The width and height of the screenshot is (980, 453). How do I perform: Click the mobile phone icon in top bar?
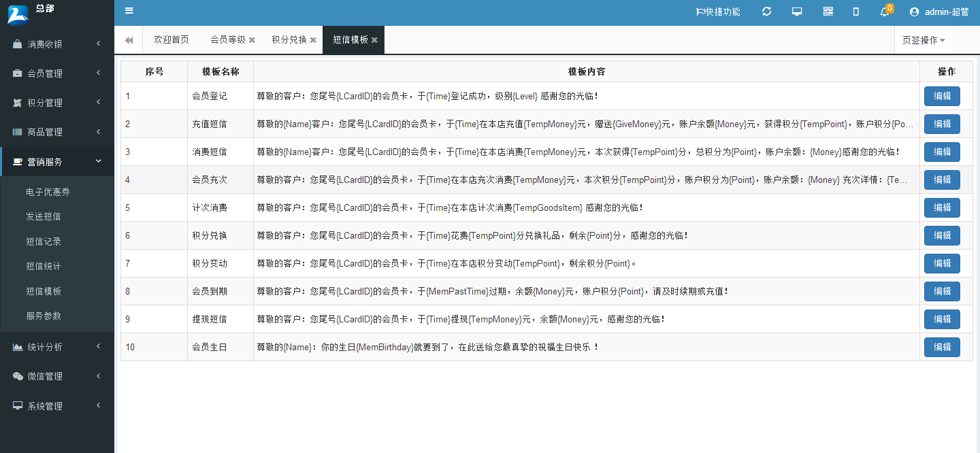(855, 11)
